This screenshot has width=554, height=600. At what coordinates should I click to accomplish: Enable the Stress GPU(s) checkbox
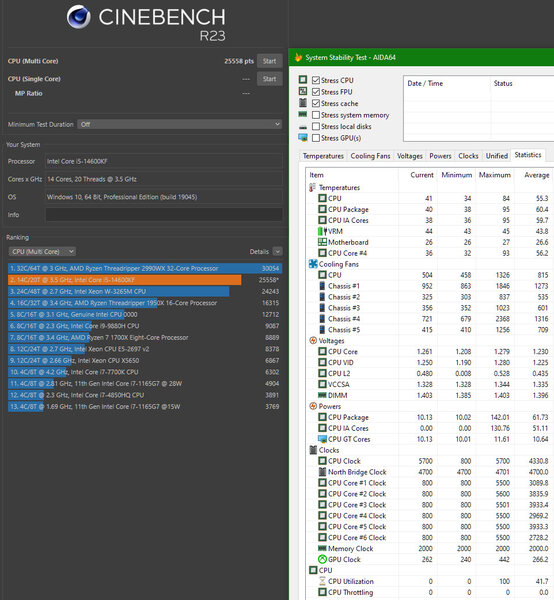[316, 138]
